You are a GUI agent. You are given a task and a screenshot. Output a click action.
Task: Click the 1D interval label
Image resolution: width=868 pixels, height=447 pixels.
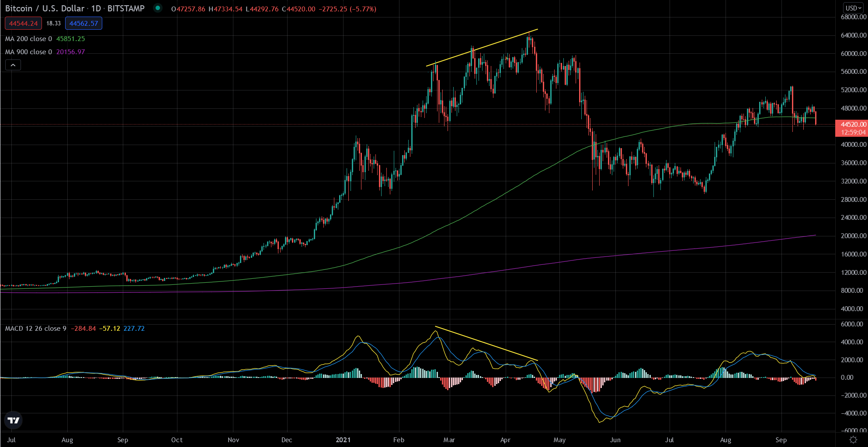coord(96,8)
